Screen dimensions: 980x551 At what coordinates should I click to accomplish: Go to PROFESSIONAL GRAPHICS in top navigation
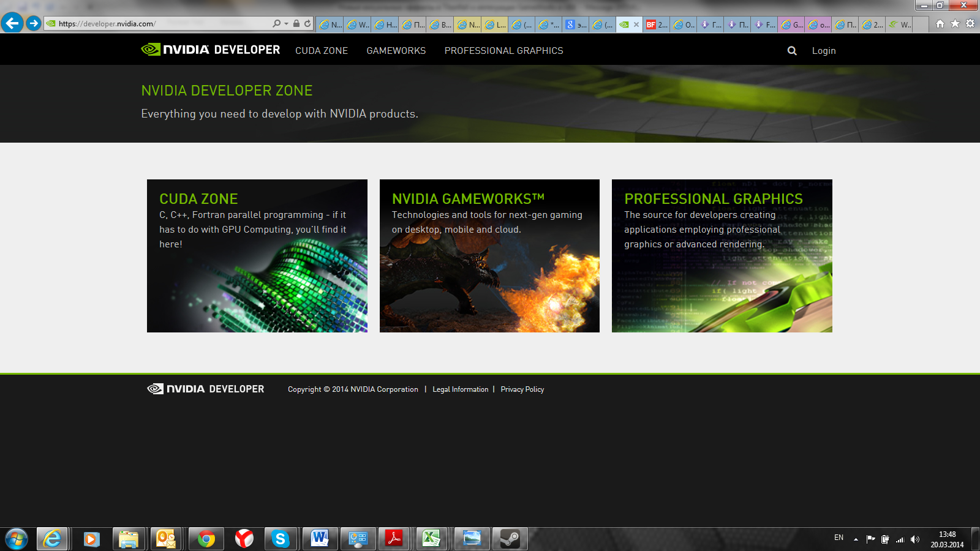[504, 51]
